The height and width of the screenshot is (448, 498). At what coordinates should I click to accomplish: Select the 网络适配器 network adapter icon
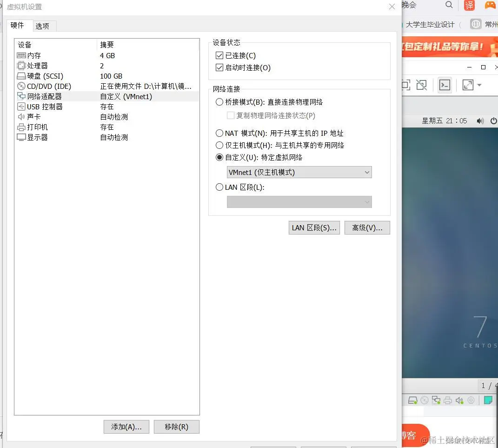tap(21, 96)
